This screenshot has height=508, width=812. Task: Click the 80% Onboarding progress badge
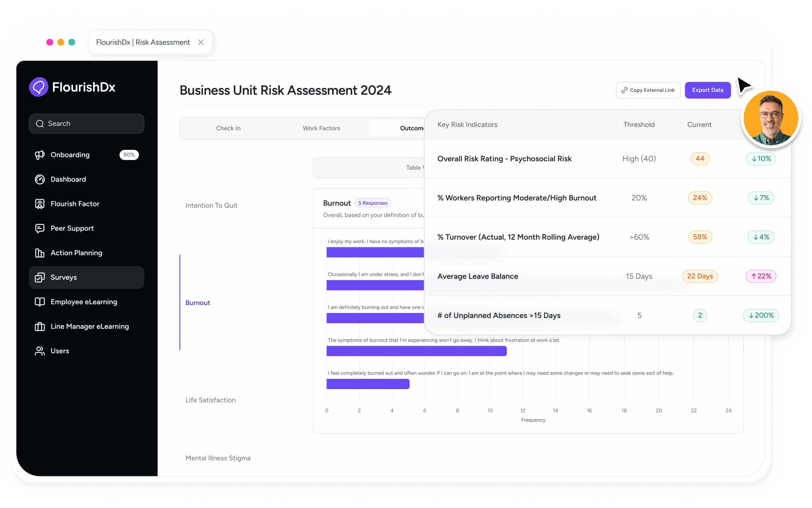tap(129, 155)
